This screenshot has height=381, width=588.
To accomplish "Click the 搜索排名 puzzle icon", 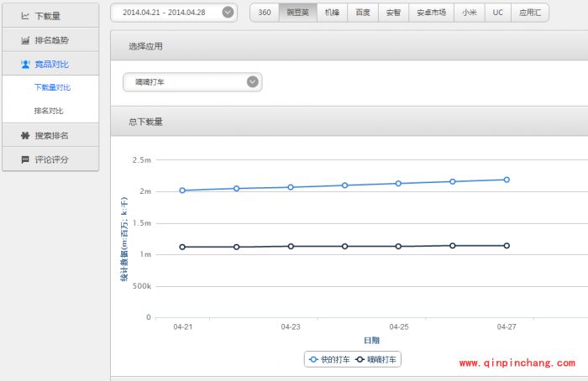I will click(x=25, y=136).
